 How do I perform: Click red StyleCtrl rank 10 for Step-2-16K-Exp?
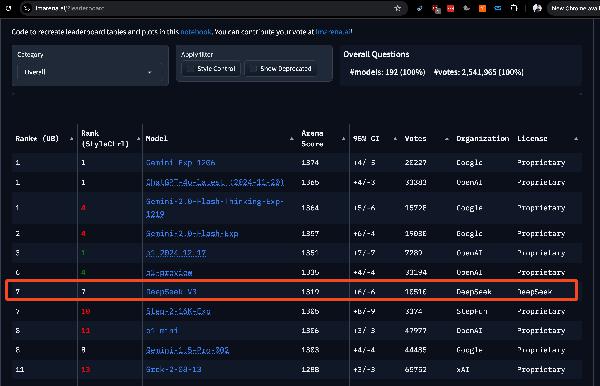85,311
